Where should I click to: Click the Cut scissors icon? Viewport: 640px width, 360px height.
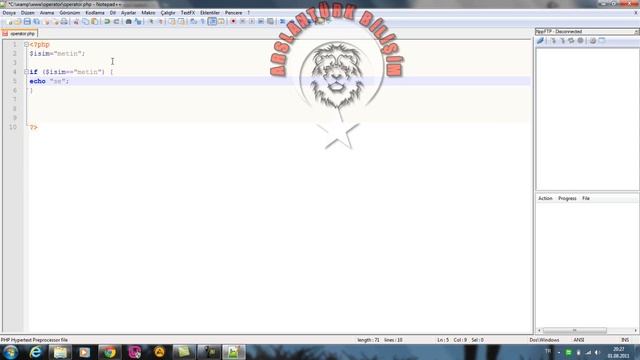76,21
